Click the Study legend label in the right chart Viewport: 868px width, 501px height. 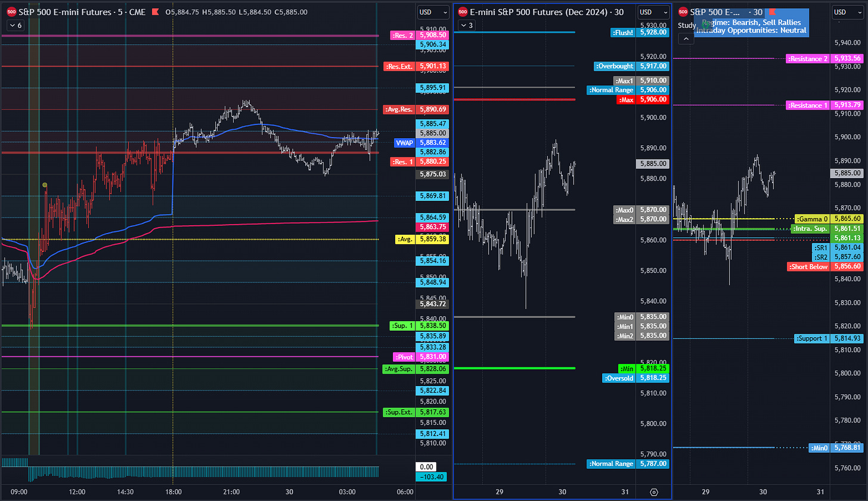[687, 26]
